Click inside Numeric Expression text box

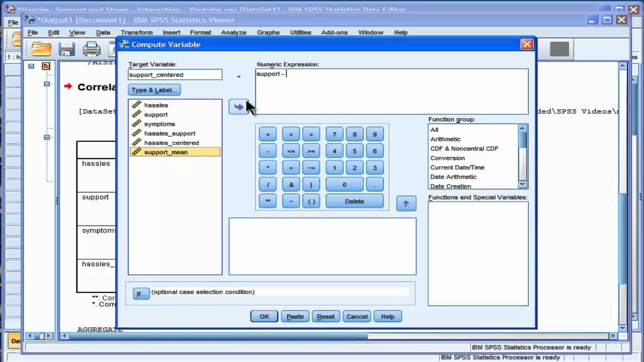392,92
